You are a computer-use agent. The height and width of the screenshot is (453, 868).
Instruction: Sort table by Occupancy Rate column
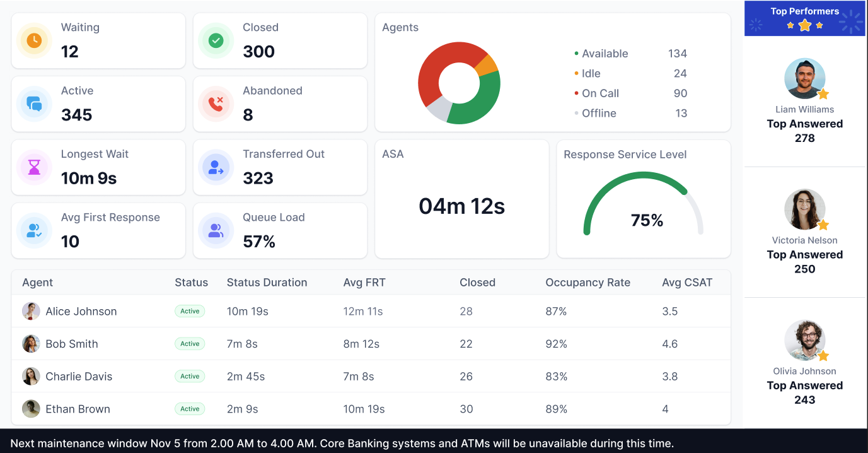pyautogui.click(x=587, y=283)
